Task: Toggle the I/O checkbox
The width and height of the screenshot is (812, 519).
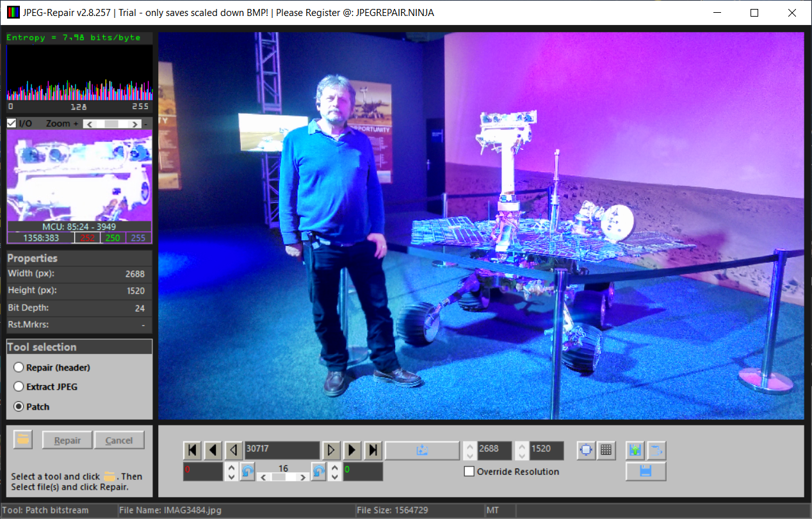Action: coord(12,124)
